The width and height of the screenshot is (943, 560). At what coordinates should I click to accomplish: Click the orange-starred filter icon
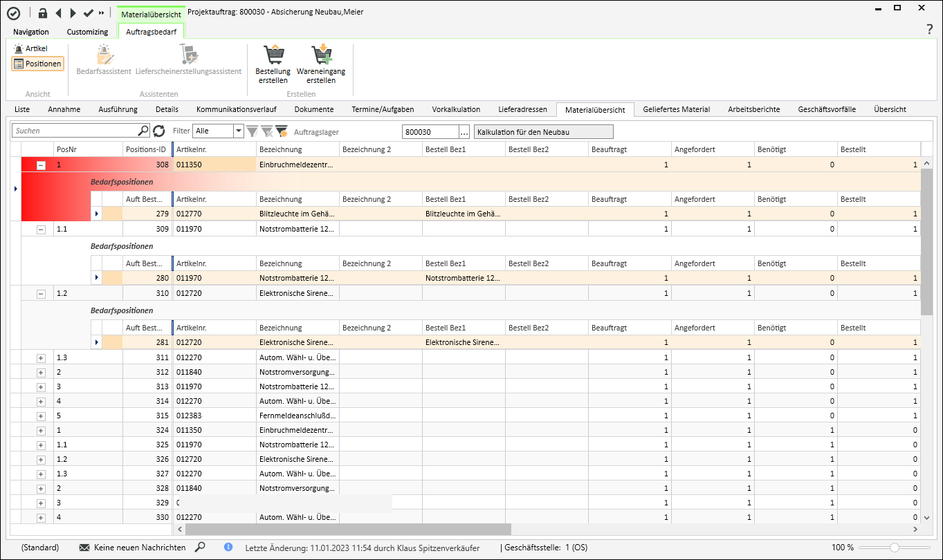tap(282, 131)
